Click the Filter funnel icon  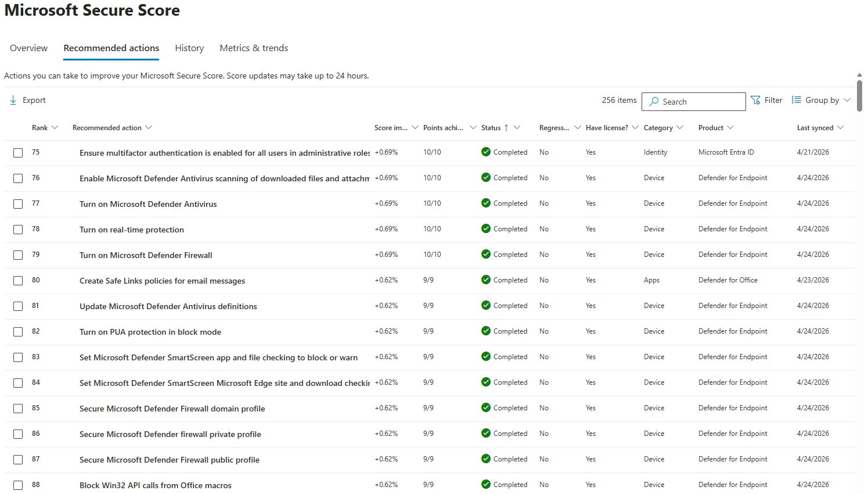click(x=755, y=101)
